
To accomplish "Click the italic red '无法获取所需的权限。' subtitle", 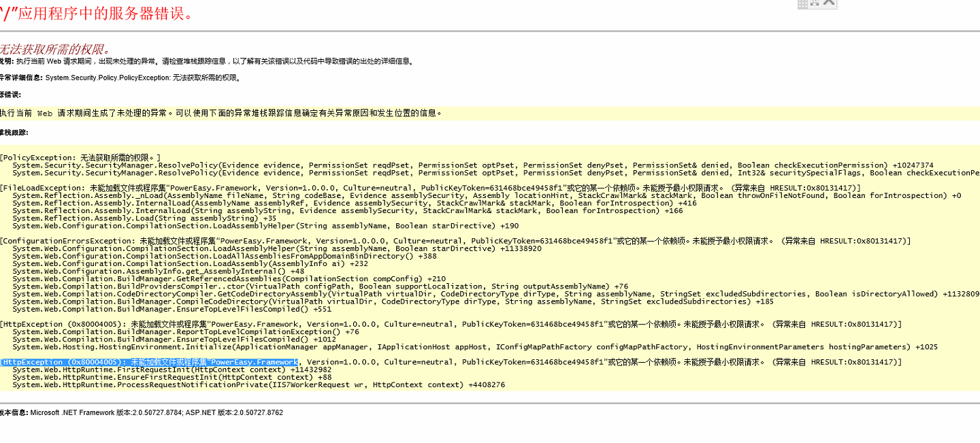I will pos(54,49).
